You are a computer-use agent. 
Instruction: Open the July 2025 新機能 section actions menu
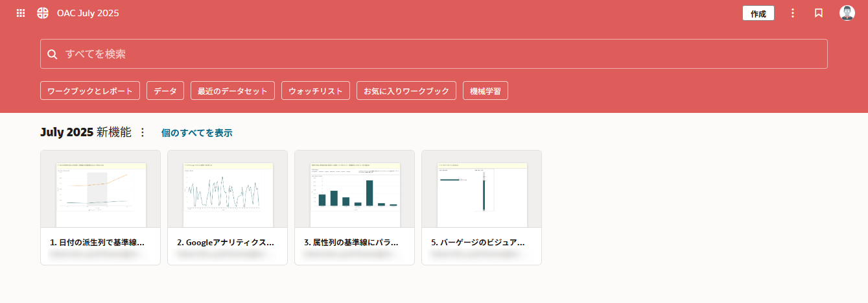tap(143, 132)
